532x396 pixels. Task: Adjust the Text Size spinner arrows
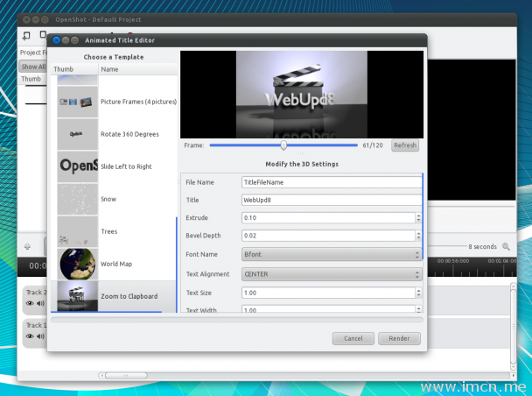pos(418,293)
